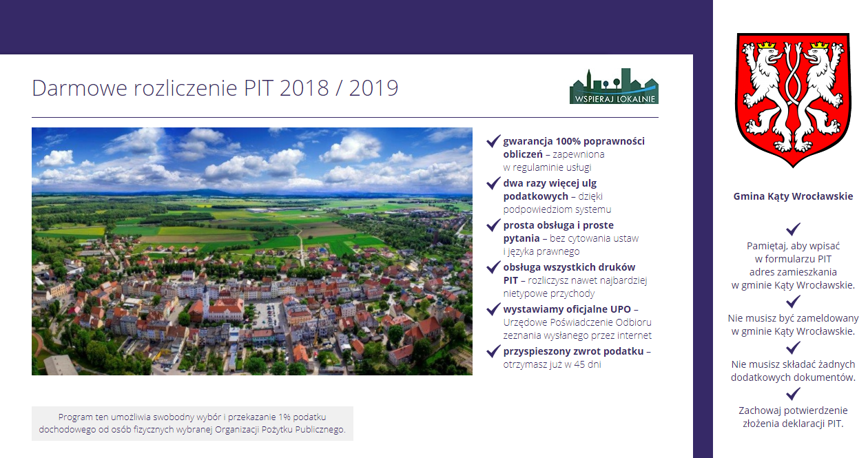Click text wystawiamy oficjalne UPO
Image resolution: width=868 pixels, height=458 pixels.
(567, 309)
